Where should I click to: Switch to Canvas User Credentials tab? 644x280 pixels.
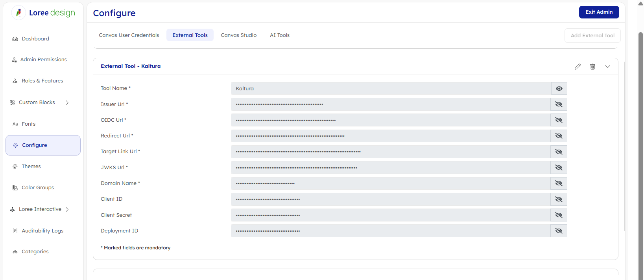point(129,35)
